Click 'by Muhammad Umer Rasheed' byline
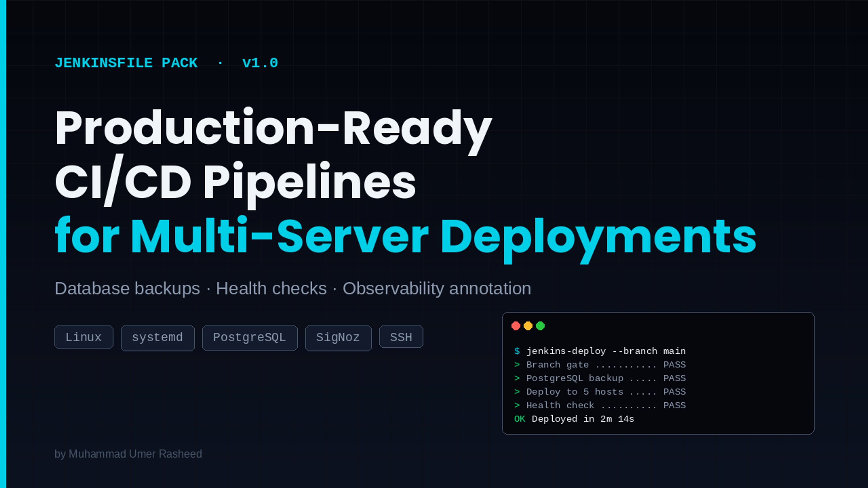 point(128,454)
